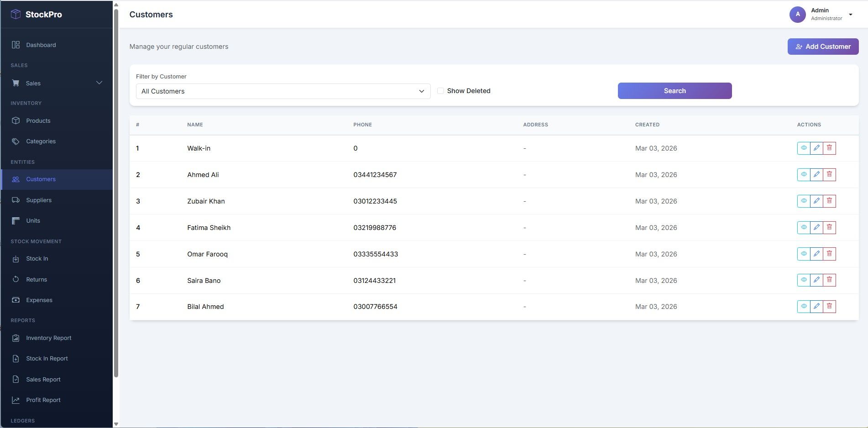Click the Admin avatar circle icon
Viewport: 868px width, 428px height.
coord(797,14)
